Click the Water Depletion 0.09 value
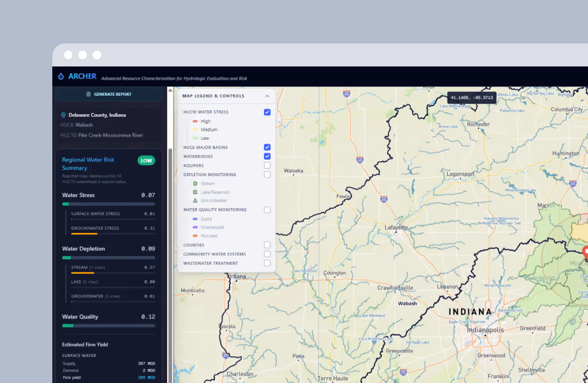Viewport: 588px width, 383px height. 148,249
